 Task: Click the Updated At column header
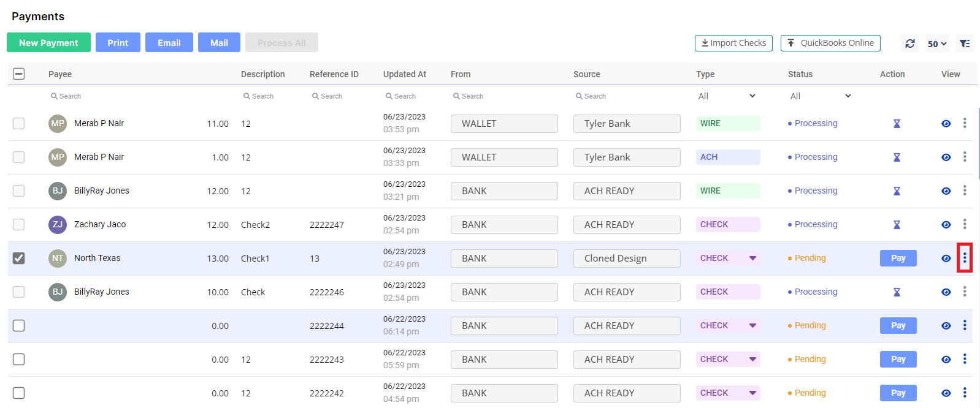405,74
